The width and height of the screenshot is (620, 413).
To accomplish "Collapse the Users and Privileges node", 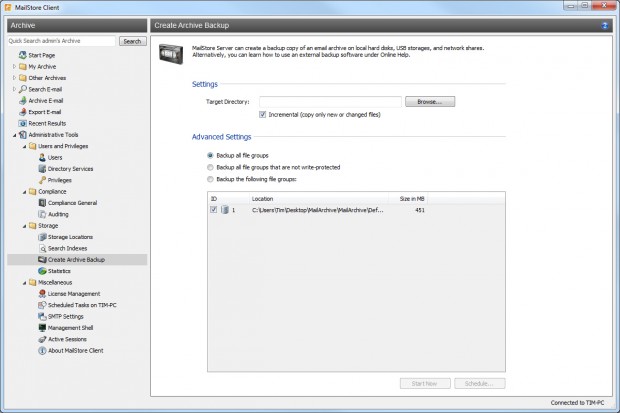I will (25, 146).
